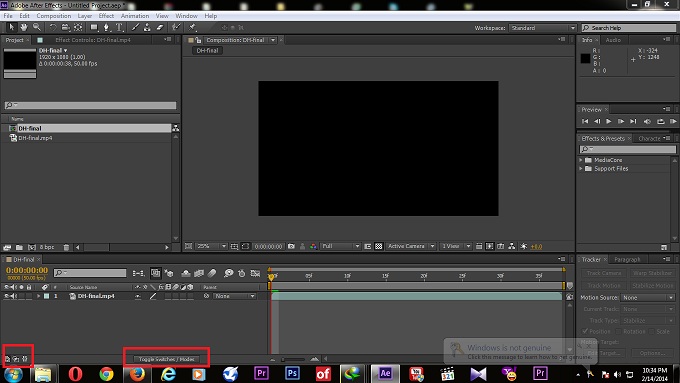Click the new folder icon in Project panel
The image size is (680, 383).
19,247
